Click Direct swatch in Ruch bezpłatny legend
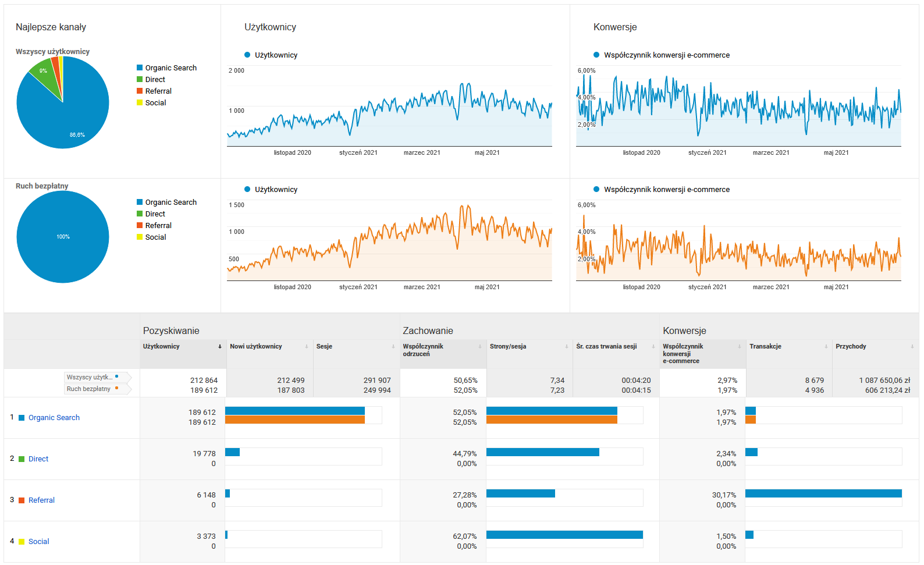This screenshot has height=565, width=924. [140, 214]
